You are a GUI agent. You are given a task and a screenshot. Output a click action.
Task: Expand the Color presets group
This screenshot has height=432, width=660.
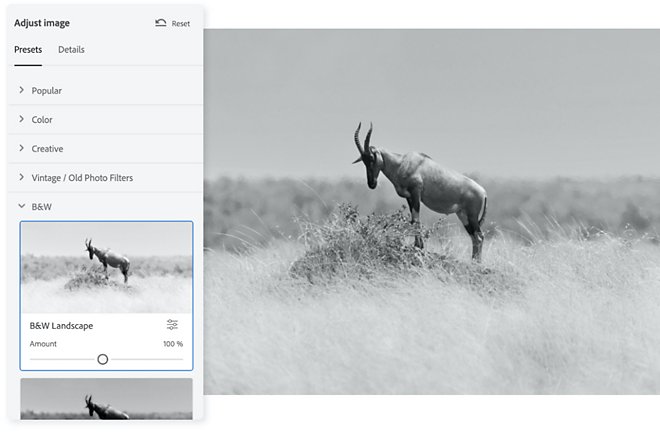tap(105, 120)
